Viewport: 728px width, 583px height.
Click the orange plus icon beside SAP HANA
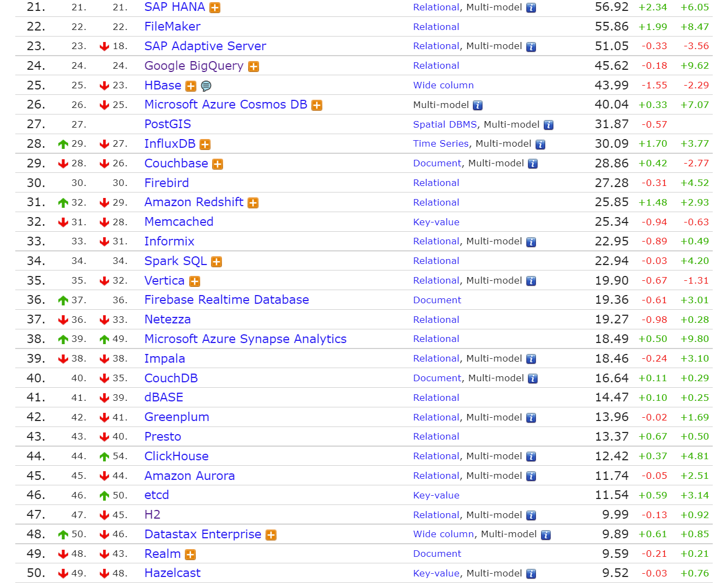(215, 8)
